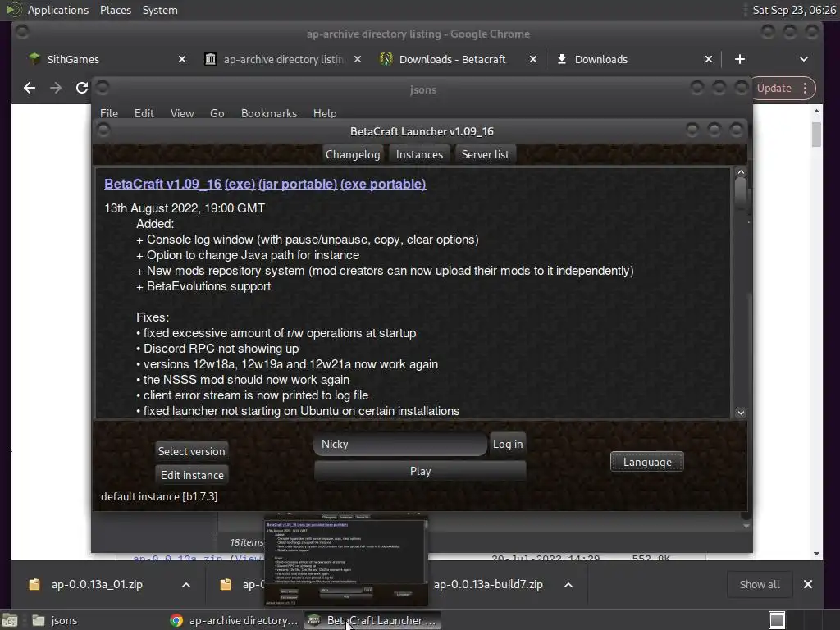Click the BetaCraft Launcher preview thumbnail

346,559
